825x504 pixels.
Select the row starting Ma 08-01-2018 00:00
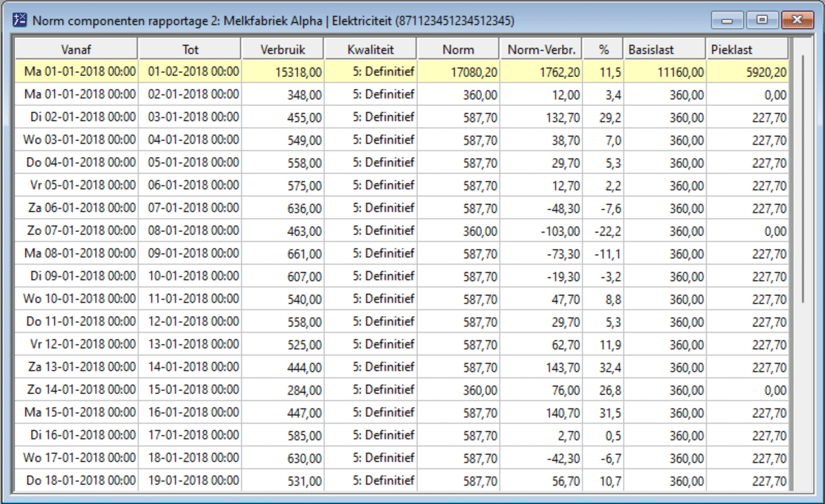[401, 253]
